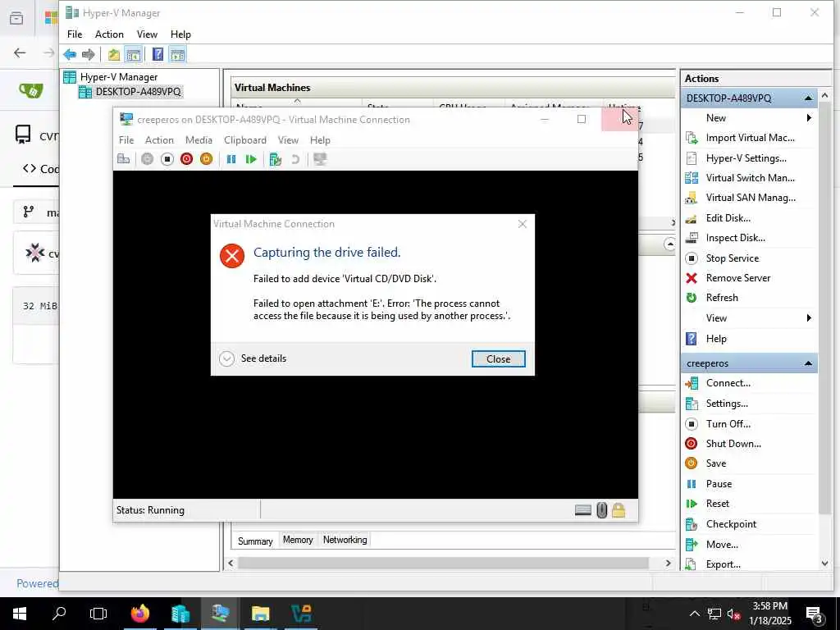Viewport: 840px width, 630px height.
Task: Collapse the Checkpoints pane round arrow
Action: [x=669, y=244]
